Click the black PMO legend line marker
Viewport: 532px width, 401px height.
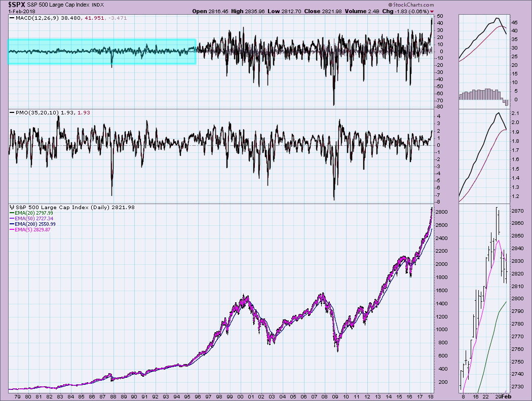tap(12, 112)
